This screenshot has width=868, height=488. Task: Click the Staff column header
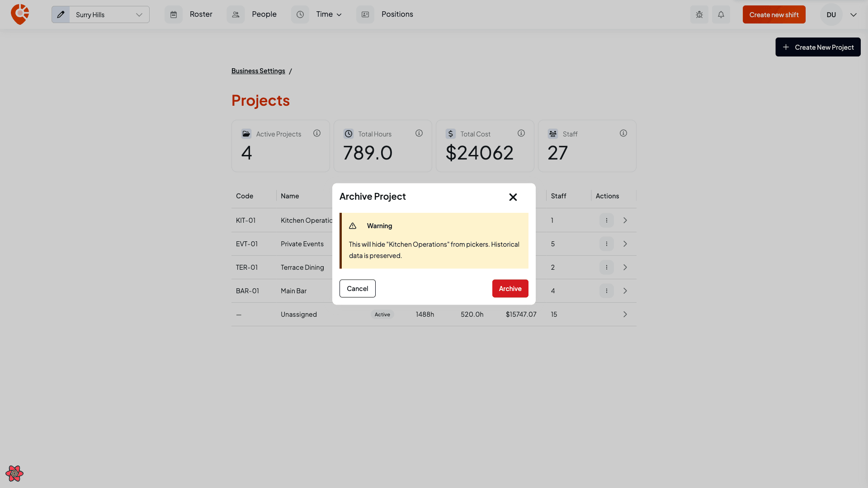point(558,196)
